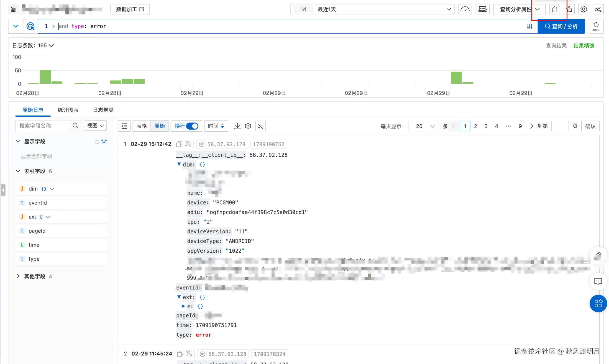The image size is (609, 364).
Task: Open the 视图 view dropdown
Action: (x=95, y=126)
